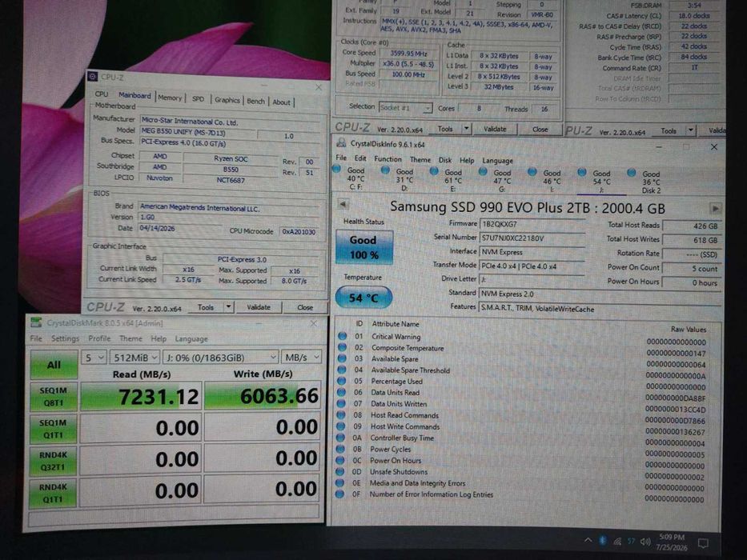Click Firmware field 1B2QKXG7
The image size is (747, 560).
click(x=532, y=224)
